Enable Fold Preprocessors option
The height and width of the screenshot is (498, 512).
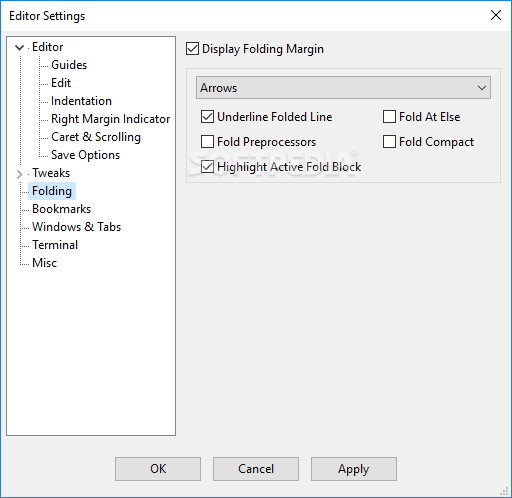click(207, 142)
